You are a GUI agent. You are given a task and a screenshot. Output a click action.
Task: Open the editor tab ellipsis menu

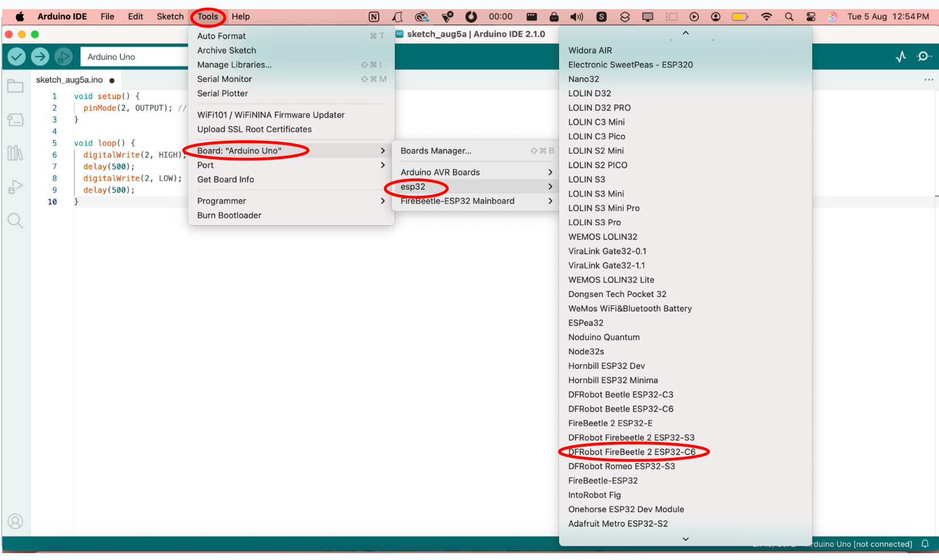929,80
